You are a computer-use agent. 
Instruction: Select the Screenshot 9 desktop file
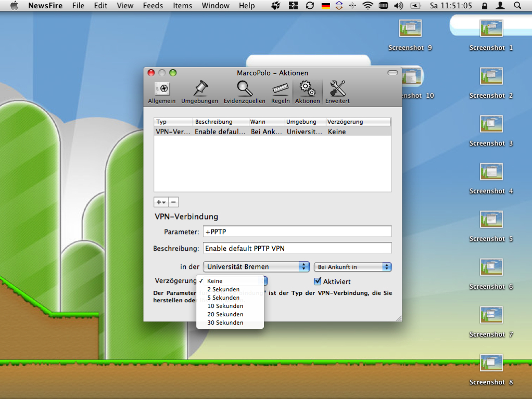coord(410,35)
